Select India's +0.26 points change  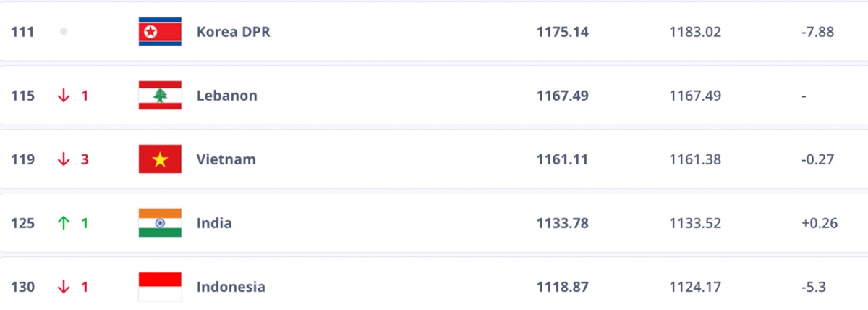click(820, 223)
